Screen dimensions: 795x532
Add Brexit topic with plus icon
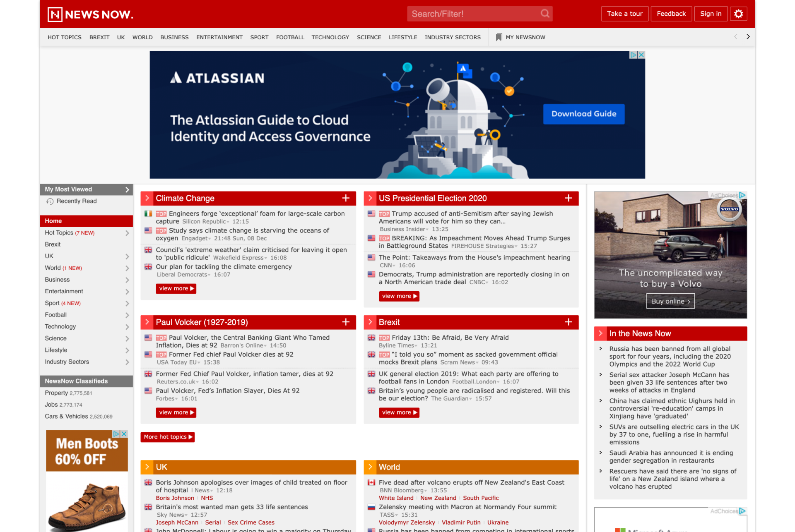[x=569, y=322]
